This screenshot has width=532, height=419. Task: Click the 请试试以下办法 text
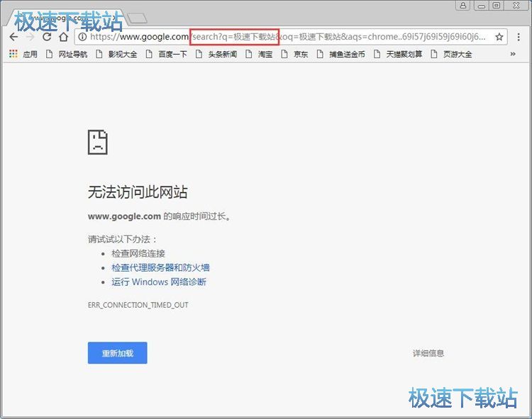(122, 239)
